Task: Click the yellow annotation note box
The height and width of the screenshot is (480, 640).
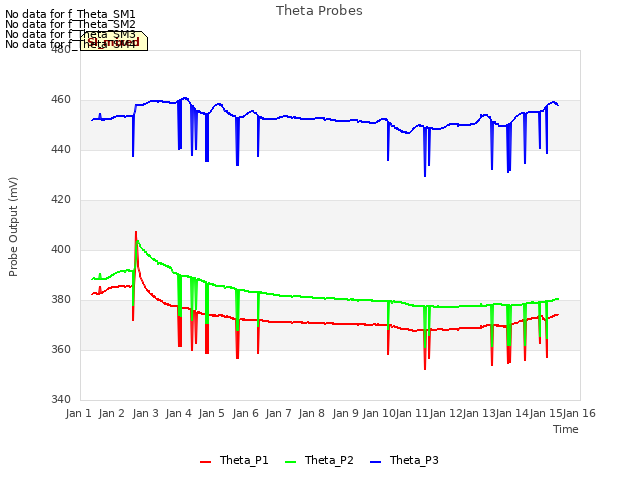Action: tap(114, 41)
